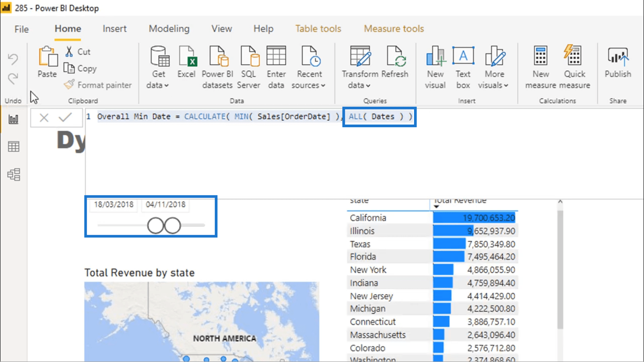Create a New measure
This screenshot has height=362, width=644.
[x=541, y=67]
